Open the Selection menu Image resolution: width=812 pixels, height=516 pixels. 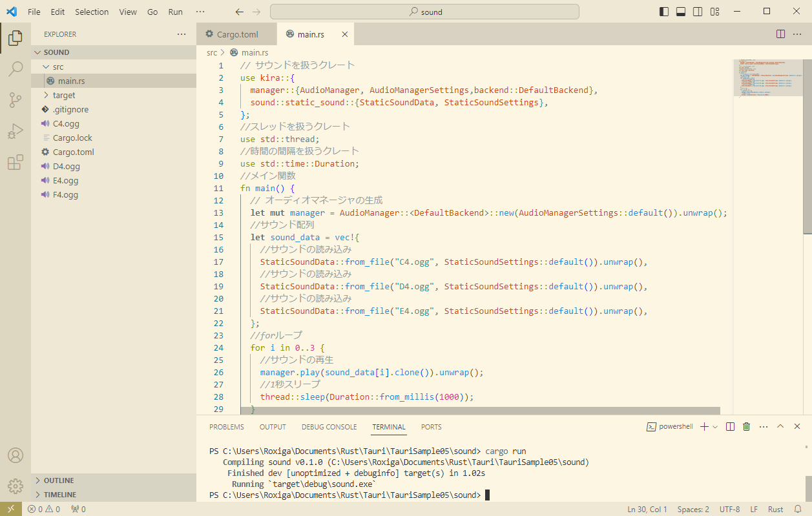pyautogui.click(x=92, y=12)
